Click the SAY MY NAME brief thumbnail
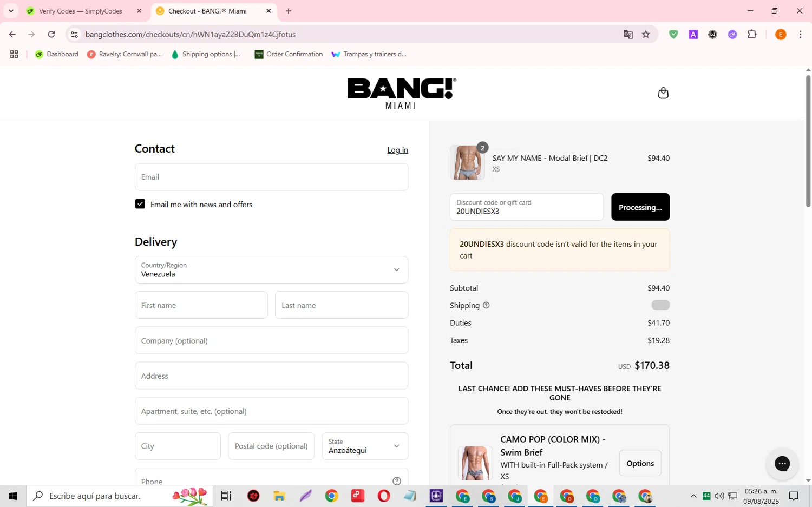This screenshot has width=812, height=507. (x=467, y=162)
